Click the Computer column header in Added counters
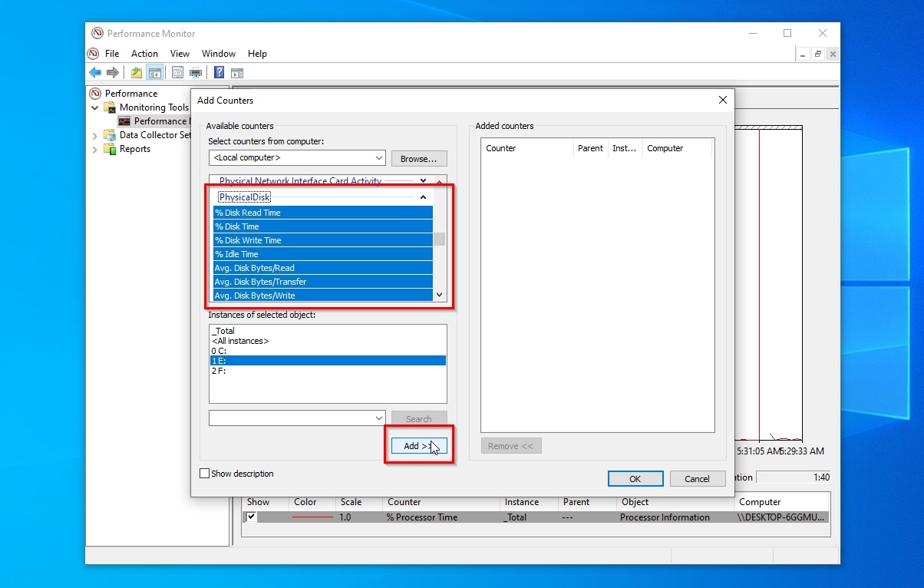Screen dimensions: 924x588 pos(678,148)
